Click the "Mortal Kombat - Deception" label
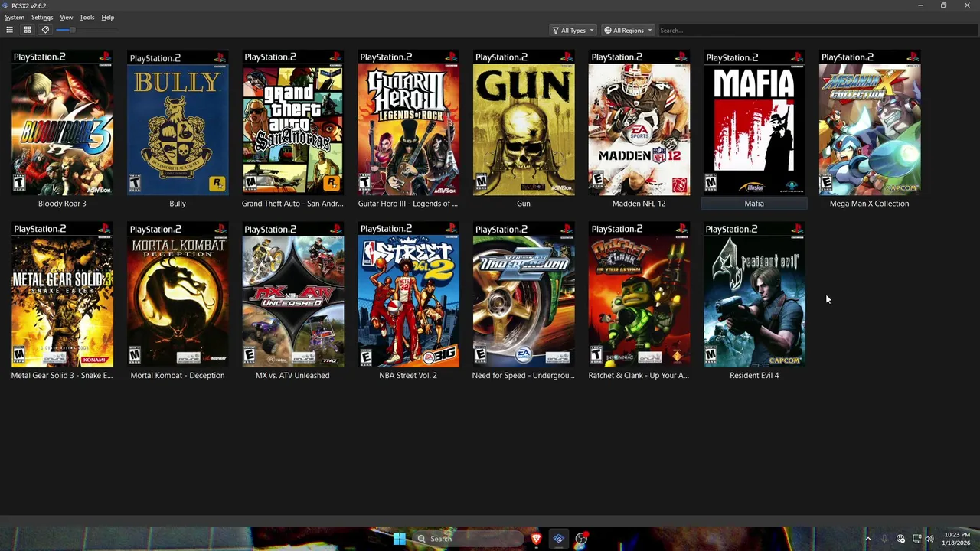This screenshot has height=551, width=980. (178, 375)
